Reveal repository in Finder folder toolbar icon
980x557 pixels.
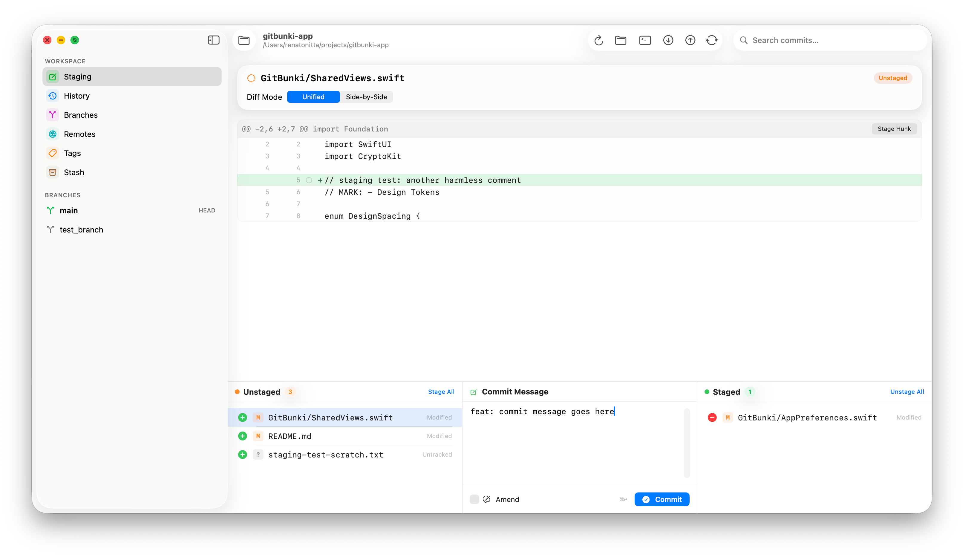(621, 40)
